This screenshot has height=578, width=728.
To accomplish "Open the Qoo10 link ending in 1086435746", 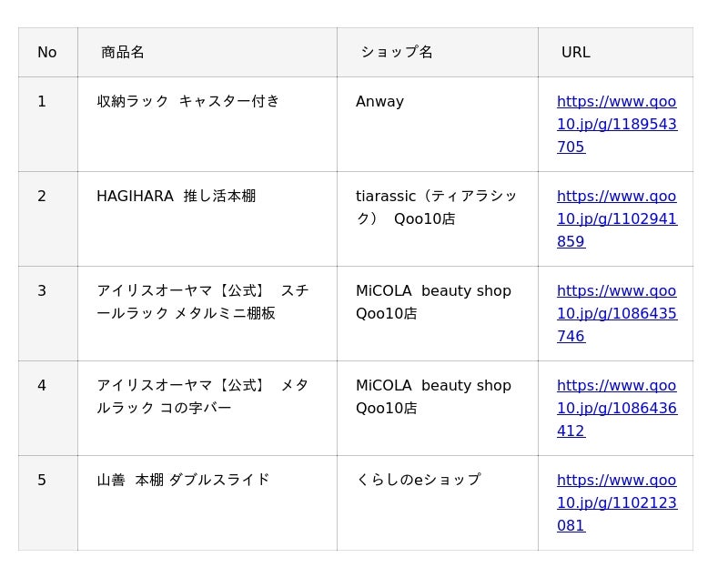I will [617, 313].
